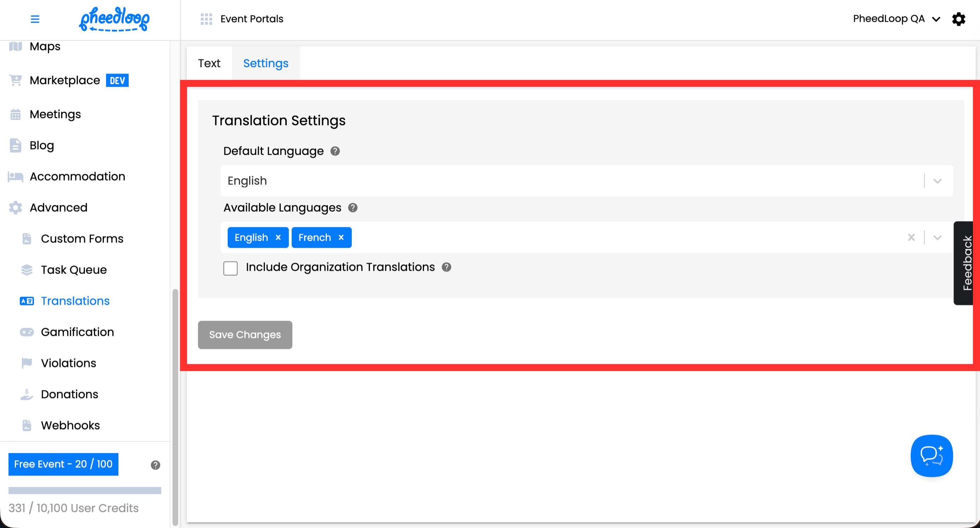Screen dimensions: 980x528
Task: Click the Save Changes button
Action: [245, 335]
